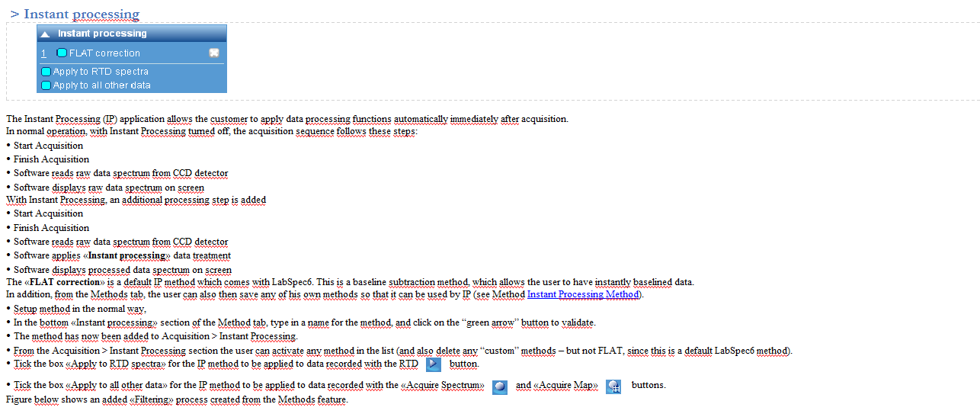Click the Acquire Spectrum sphere icon
980x417 pixels.
pyautogui.click(x=500, y=387)
